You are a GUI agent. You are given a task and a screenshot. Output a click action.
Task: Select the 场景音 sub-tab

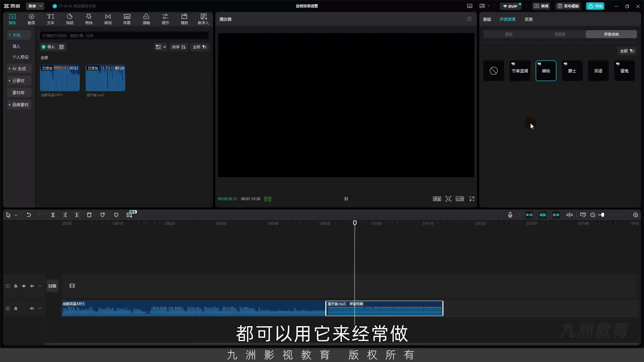tap(560, 34)
